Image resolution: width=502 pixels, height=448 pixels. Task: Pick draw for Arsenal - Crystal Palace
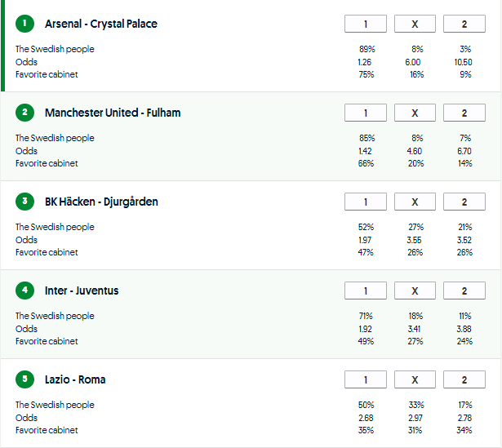(x=415, y=24)
